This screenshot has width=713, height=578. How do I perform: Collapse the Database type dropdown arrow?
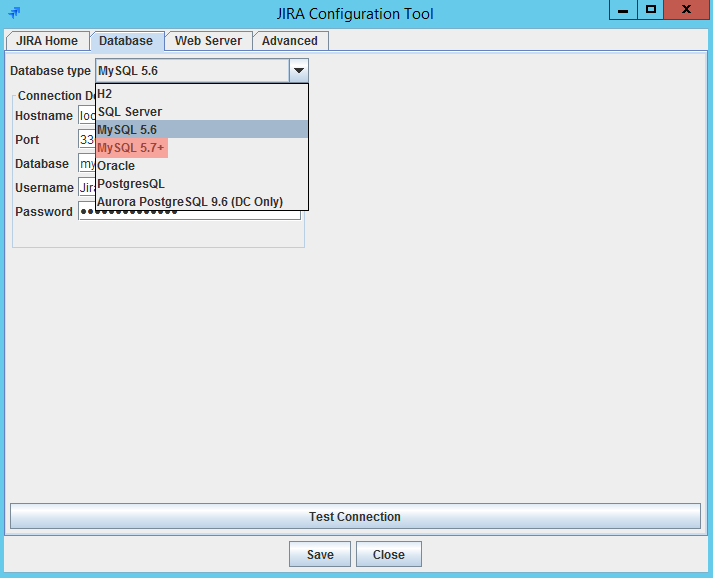tap(299, 70)
